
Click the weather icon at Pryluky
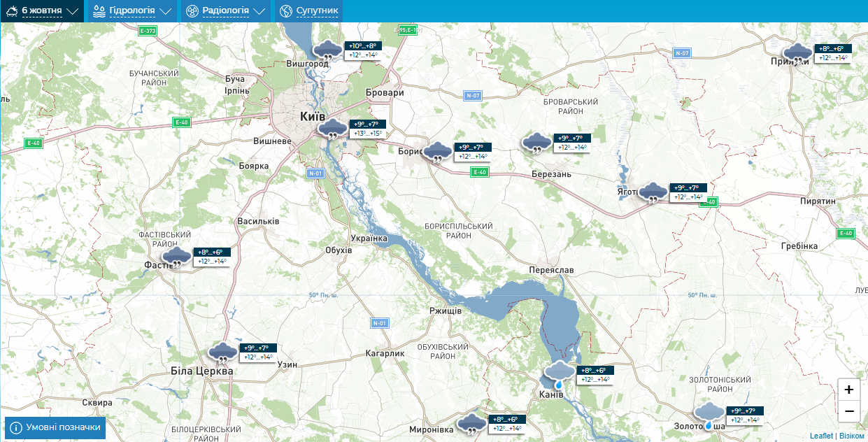pyautogui.click(x=797, y=54)
